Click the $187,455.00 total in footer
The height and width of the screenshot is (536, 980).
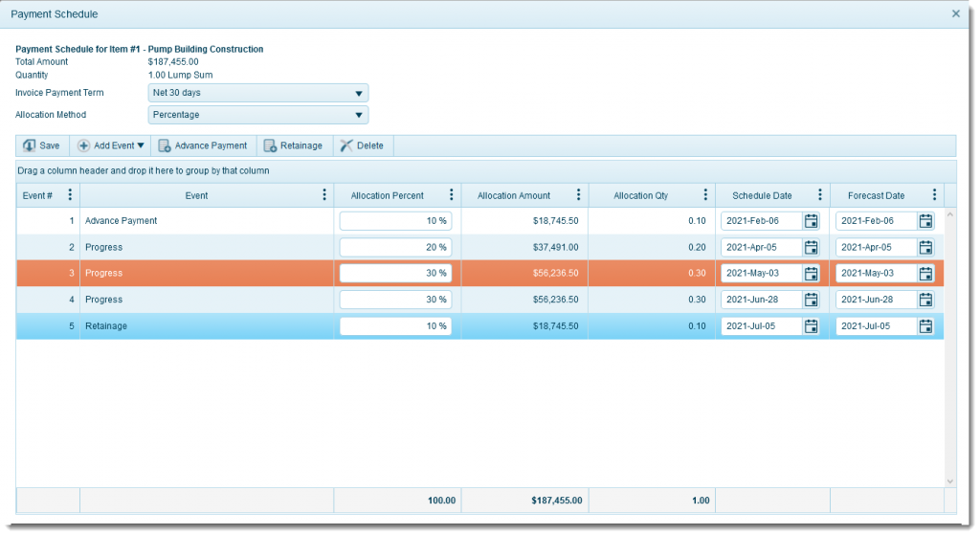(557, 501)
